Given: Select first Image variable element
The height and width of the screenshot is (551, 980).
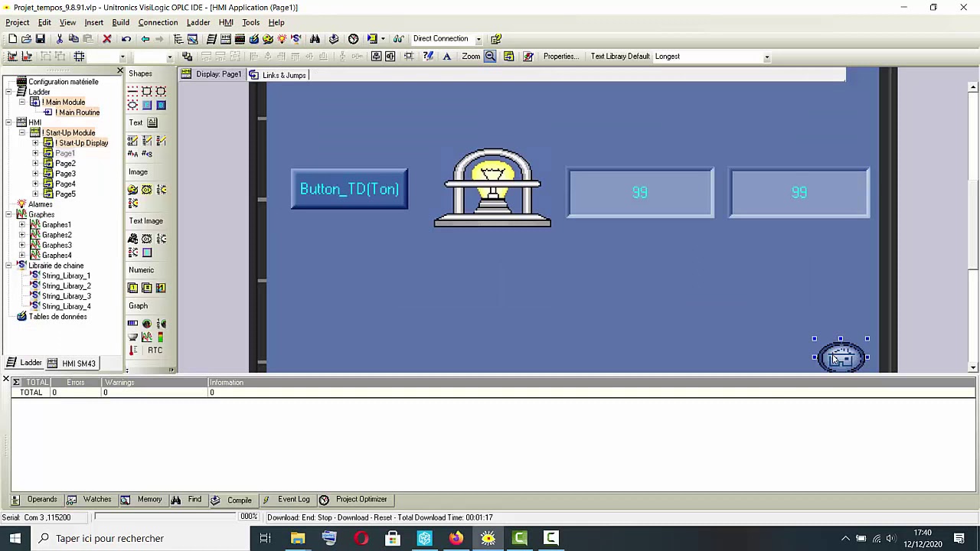Looking at the screenshot, I should tap(132, 190).
